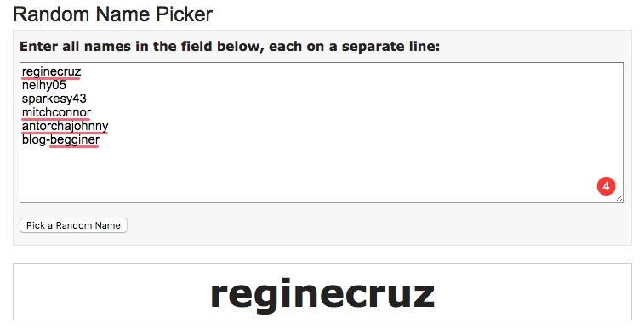Click the white result box beside the winner name
This screenshot has height=329, width=644.
(x=534, y=292)
